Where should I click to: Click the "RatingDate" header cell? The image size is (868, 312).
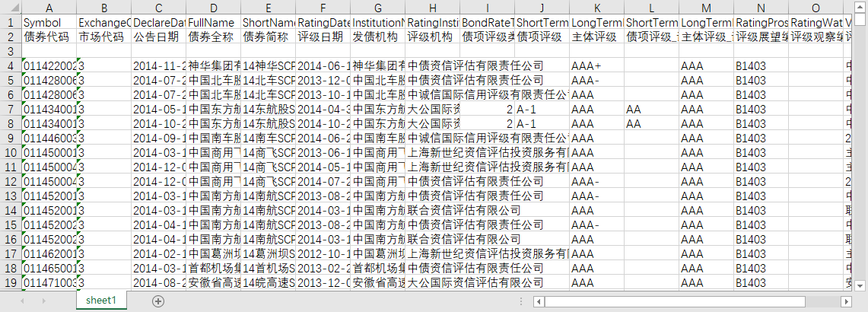pyautogui.click(x=323, y=23)
